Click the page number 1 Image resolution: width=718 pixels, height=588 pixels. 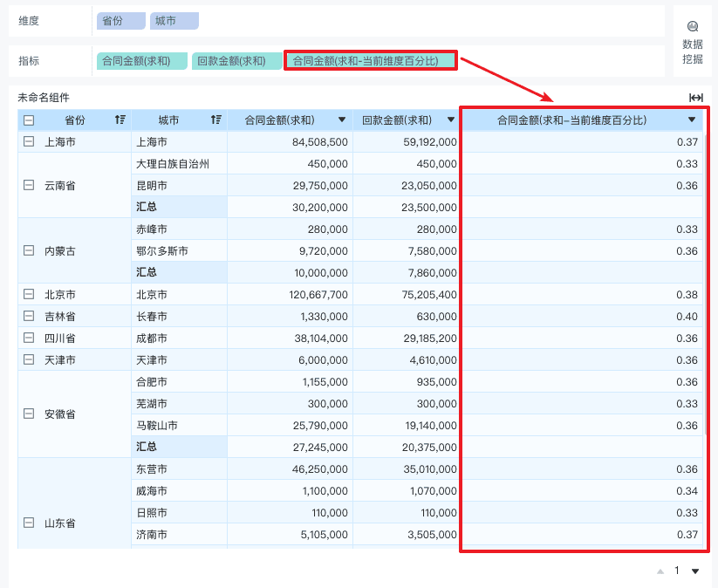point(677,571)
